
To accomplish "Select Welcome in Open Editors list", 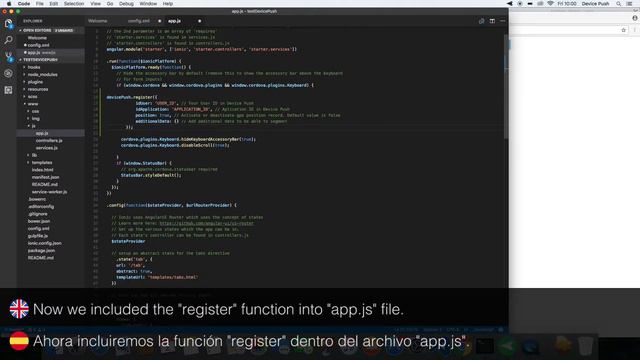I will (x=37, y=38).
